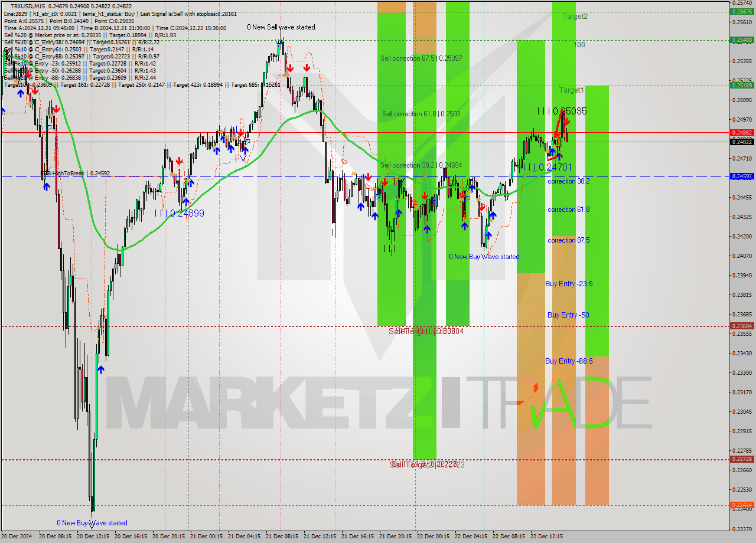Click the '21 Dec 16:15' time label
Screen dimensions: 756x543
(x=358, y=537)
